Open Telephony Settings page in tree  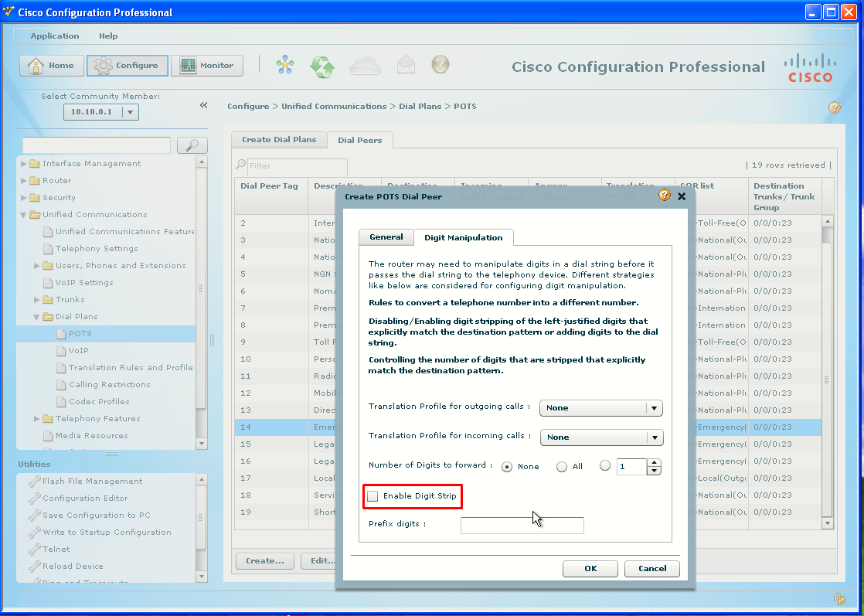(x=96, y=249)
